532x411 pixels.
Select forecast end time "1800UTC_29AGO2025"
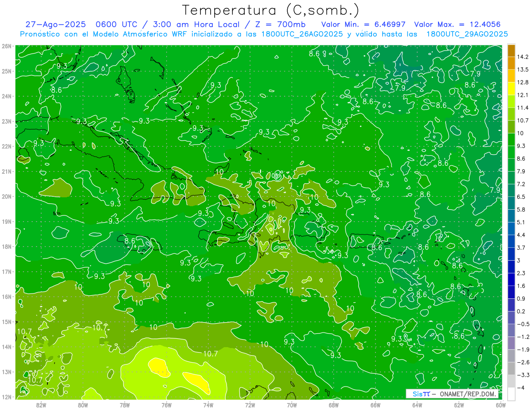467,34
